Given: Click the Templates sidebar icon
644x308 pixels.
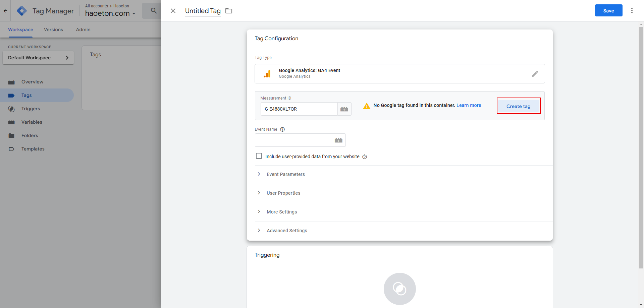Looking at the screenshot, I should pyautogui.click(x=11, y=149).
